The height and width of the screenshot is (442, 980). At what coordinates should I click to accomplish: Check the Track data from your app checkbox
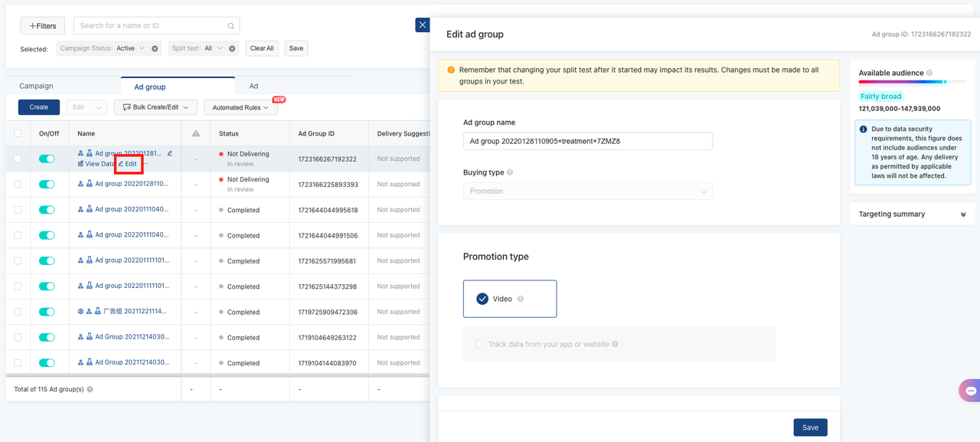pyautogui.click(x=479, y=345)
